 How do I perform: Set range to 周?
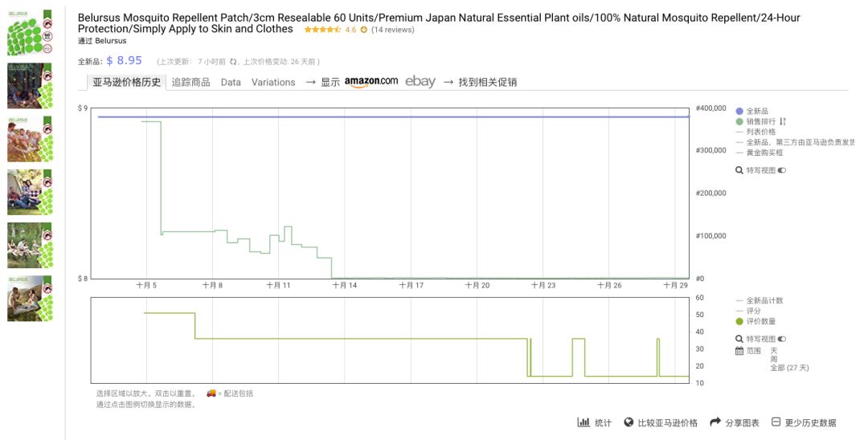tap(774, 359)
